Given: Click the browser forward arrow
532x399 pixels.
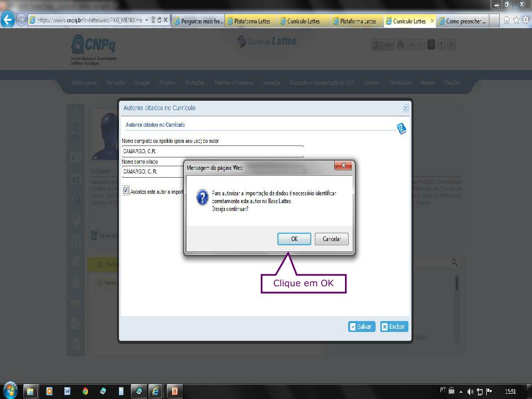Looking at the screenshot, I should pos(21,20).
